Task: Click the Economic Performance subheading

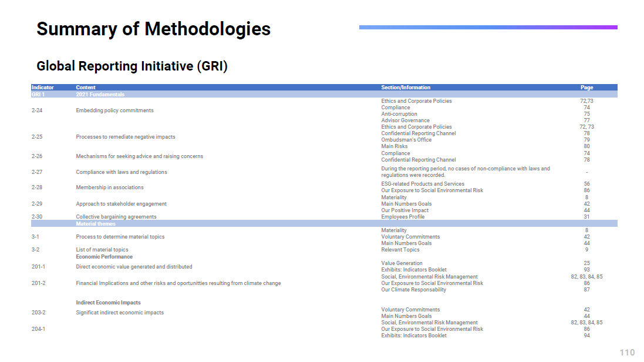Action: tap(104, 257)
